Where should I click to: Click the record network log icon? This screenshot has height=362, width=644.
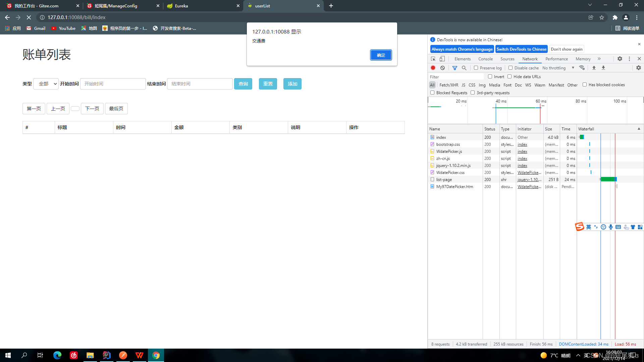(x=433, y=68)
